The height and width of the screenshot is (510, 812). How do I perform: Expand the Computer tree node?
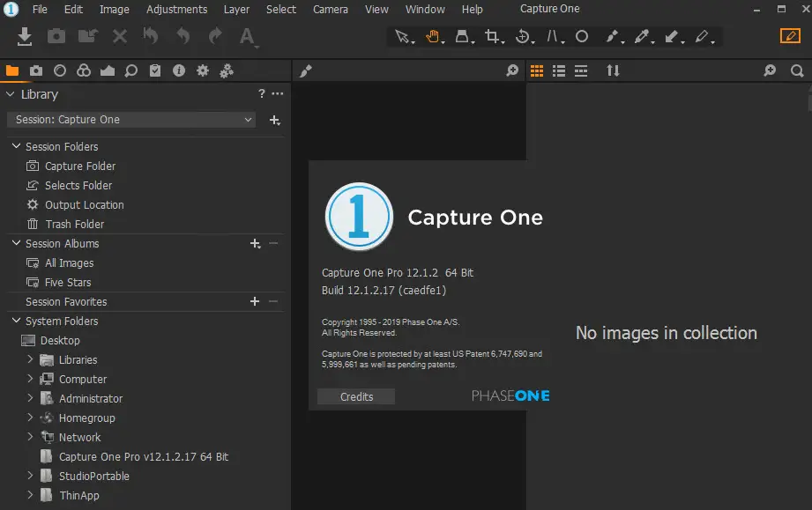30,379
